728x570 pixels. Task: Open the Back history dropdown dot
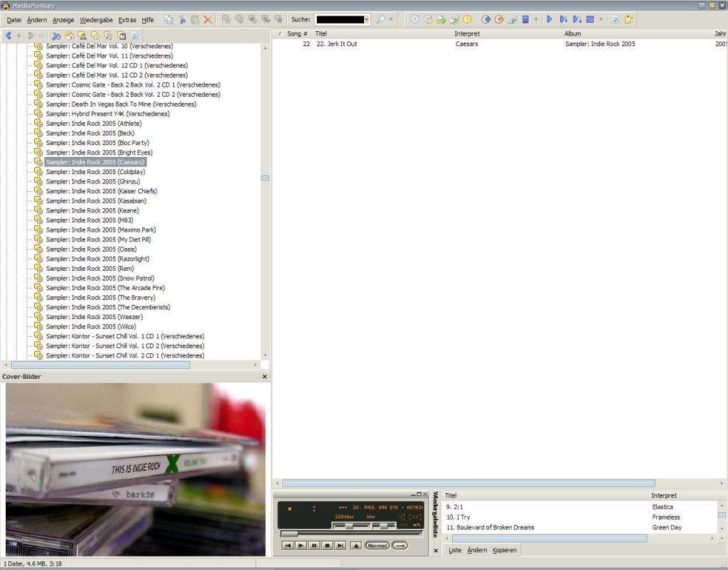[x=19, y=36]
